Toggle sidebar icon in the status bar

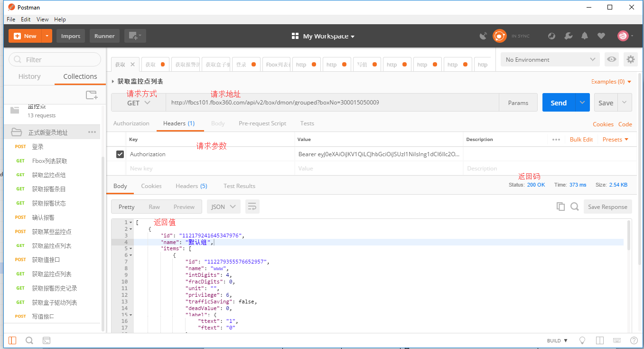pos(12,340)
